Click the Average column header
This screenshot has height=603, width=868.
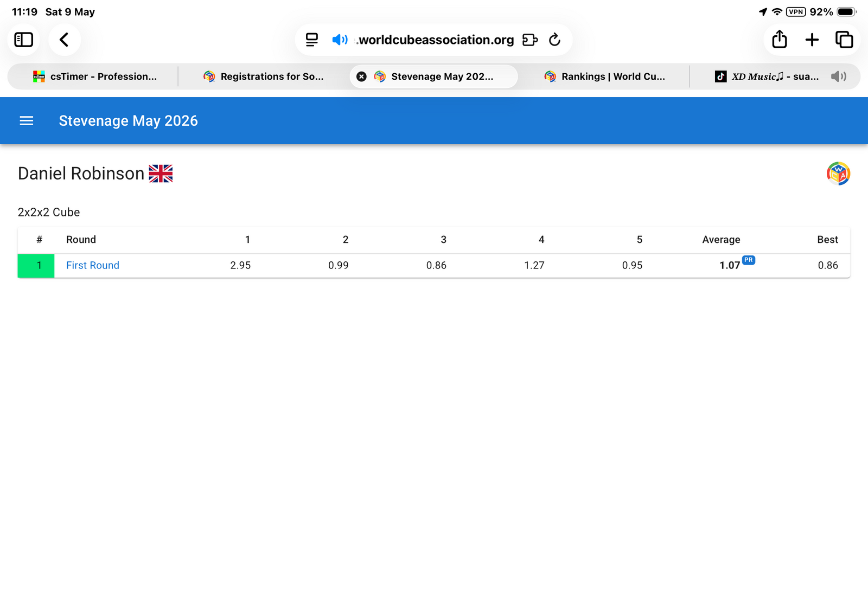[721, 240]
